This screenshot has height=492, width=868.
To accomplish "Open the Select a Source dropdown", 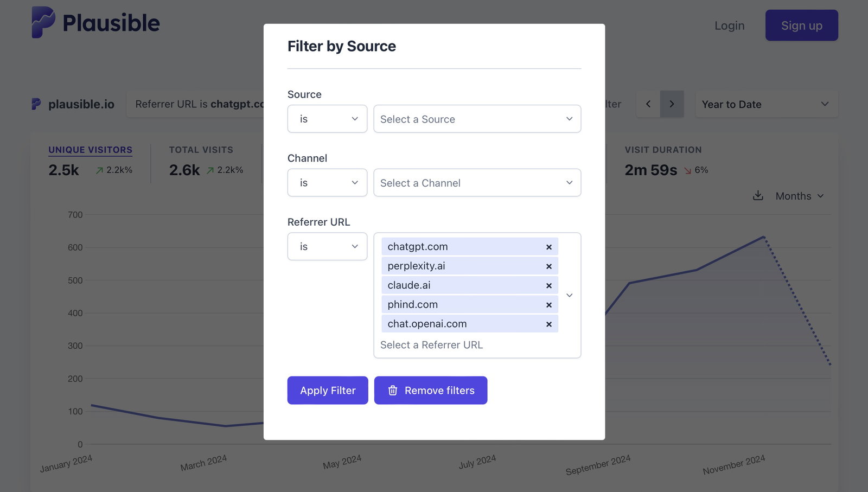I will tap(477, 119).
